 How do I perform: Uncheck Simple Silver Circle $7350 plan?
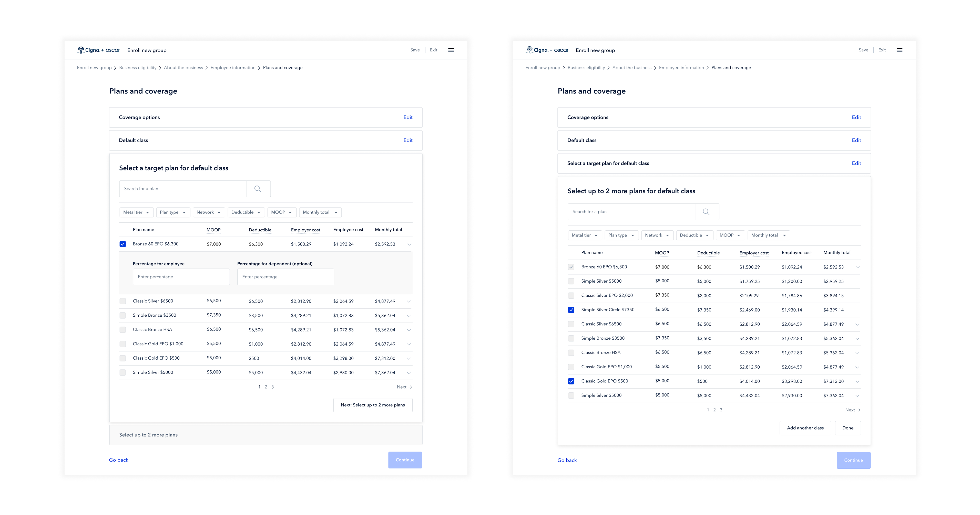click(571, 310)
